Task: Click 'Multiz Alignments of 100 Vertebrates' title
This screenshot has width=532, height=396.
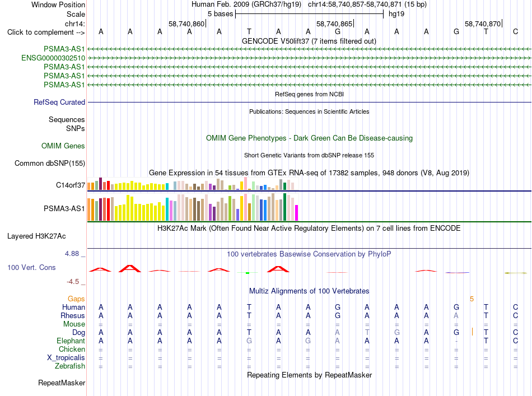Action: click(309, 291)
